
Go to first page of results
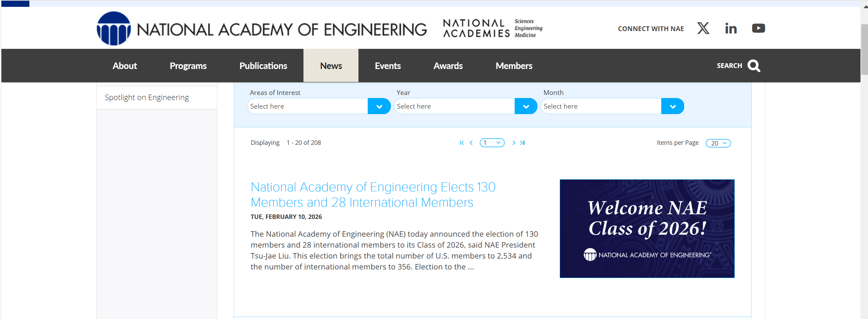(x=462, y=143)
